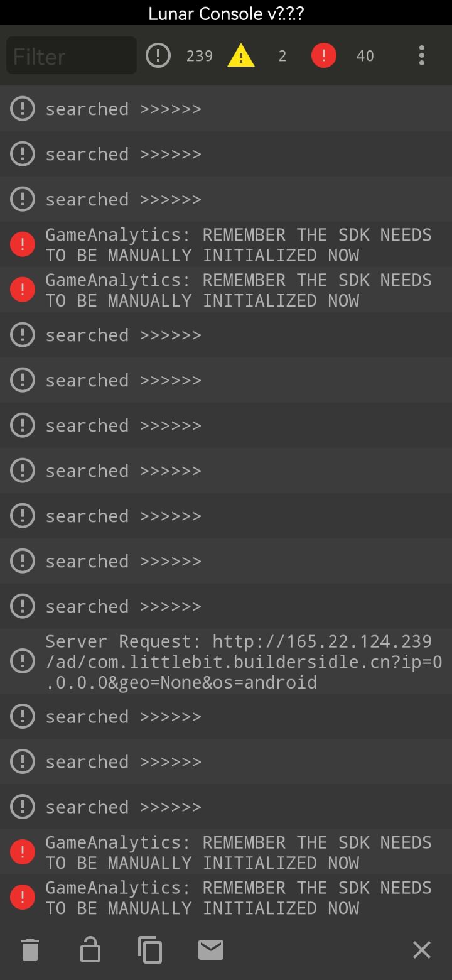Tap the Lunar Console title bar

coord(226,13)
